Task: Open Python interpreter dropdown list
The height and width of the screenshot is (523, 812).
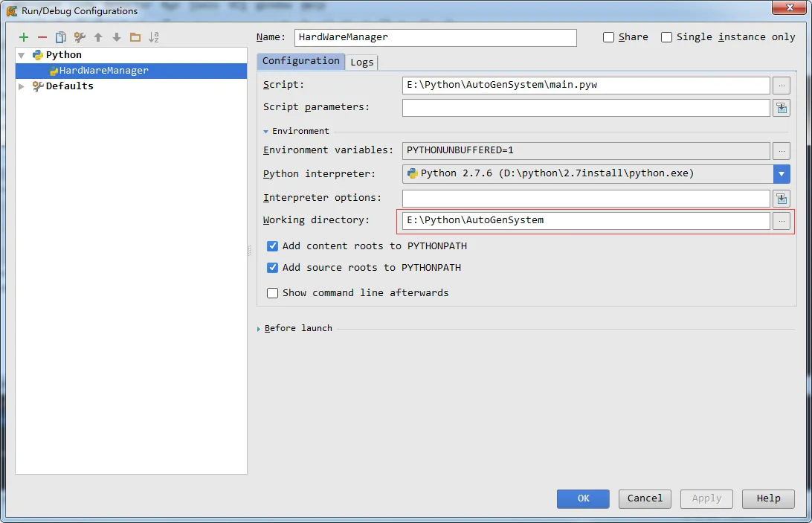Action: coord(781,174)
